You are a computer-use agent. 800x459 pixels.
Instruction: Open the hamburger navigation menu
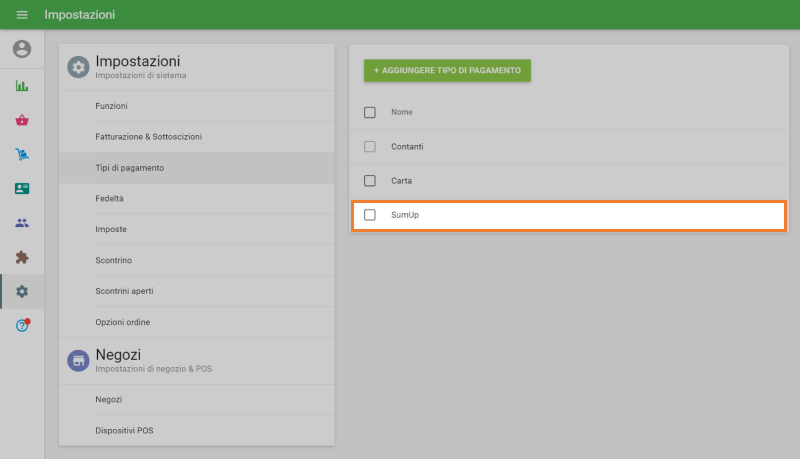tap(22, 15)
